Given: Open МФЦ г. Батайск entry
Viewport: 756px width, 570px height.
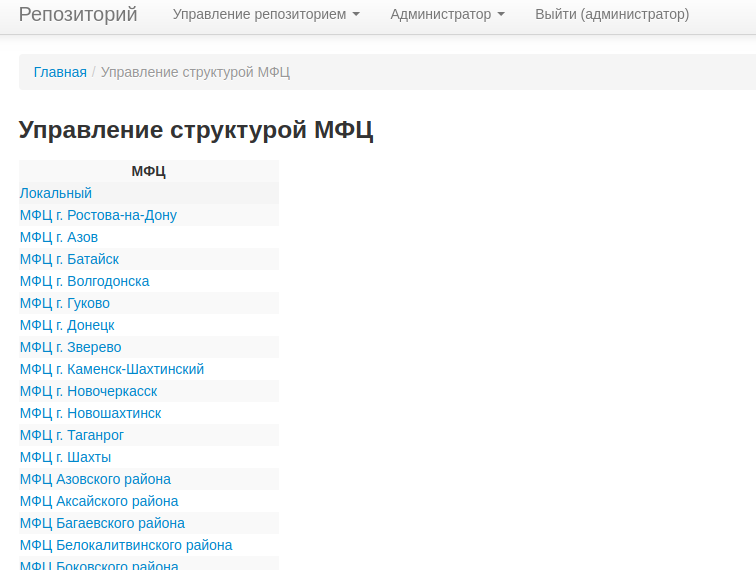Looking at the screenshot, I should [69, 259].
